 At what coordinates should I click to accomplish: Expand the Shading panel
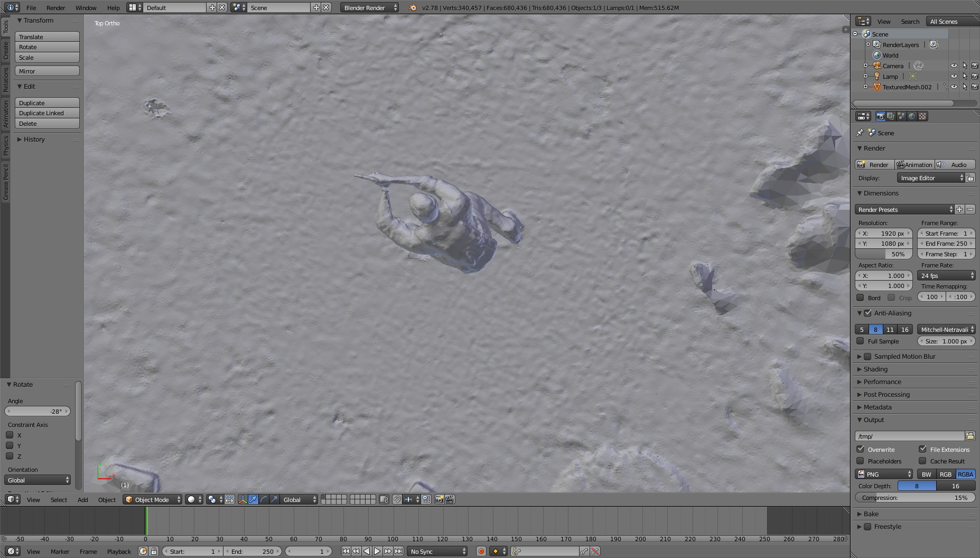pos(875,369)
